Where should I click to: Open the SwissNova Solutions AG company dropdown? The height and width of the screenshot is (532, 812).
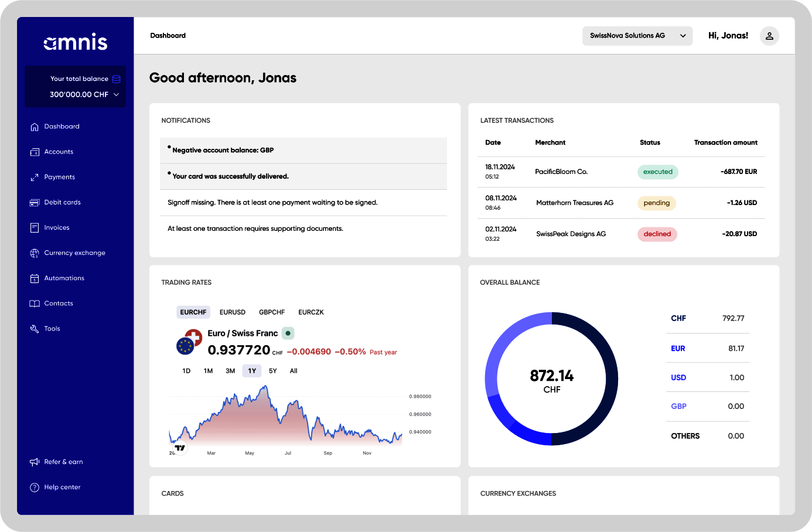tap(637, 36)
